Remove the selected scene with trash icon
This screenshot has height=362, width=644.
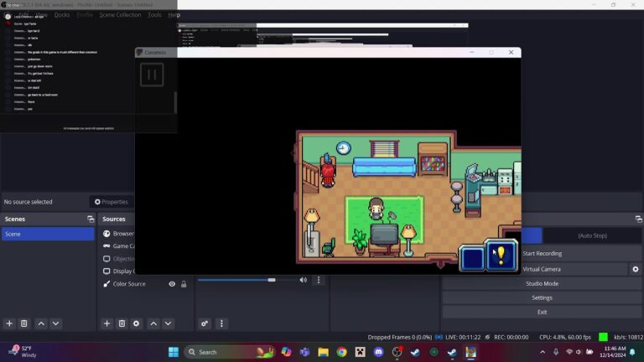(x=23, y=323)
